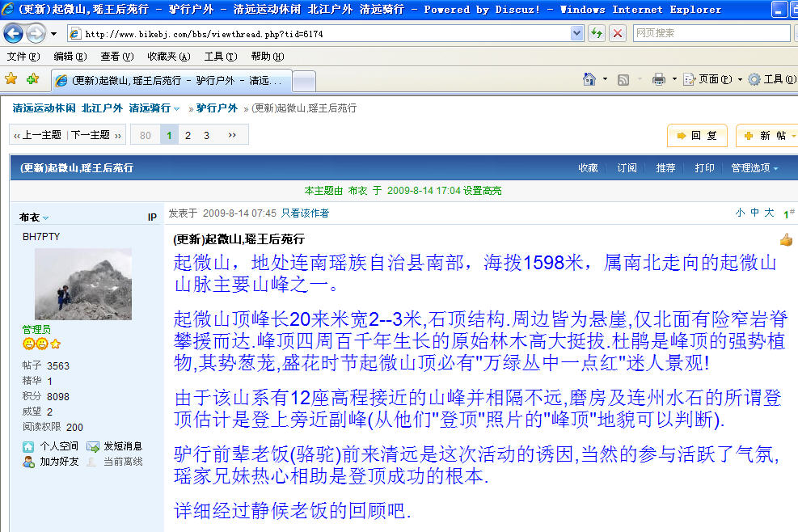Image resolution: width=798 pixels, height=532 pixels.
Task: Click the 只看该作者 link
Action: point(305,213)
